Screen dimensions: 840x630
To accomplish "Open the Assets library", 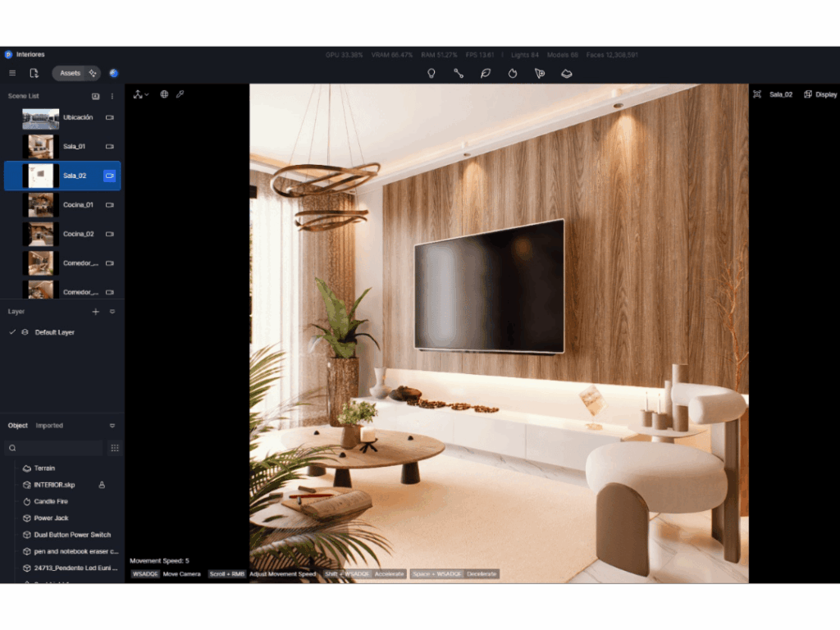I will pyautogui.click(x=71, y=73).
